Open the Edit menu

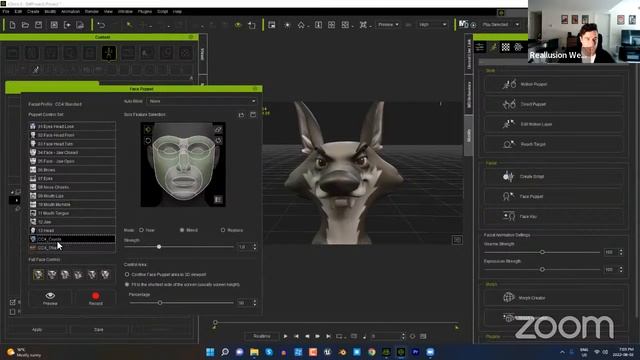[x=18, y=12]
